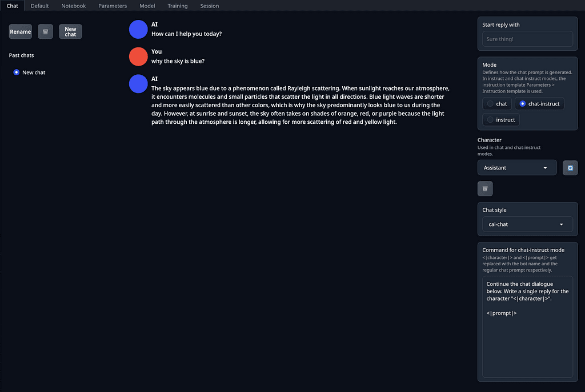Select the New chat entry under Past chats
Viewport: 585px width, 392px height.
(29, 72)
